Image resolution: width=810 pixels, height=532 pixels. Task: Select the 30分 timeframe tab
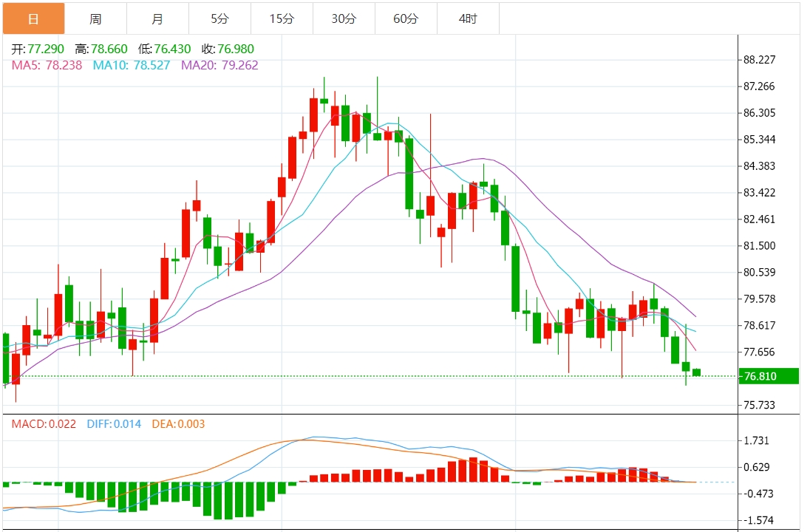[344, 19]
